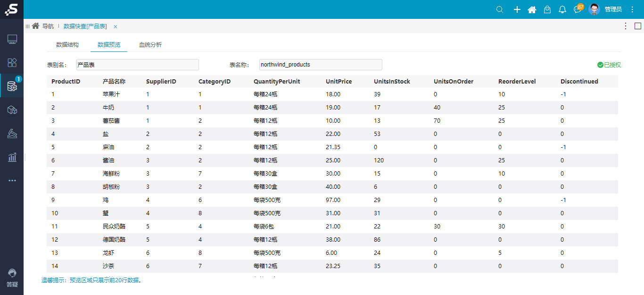Image resolution: width=644 pixels, height=295 pixels.
Task: Select the 龙虾 product cell
Action: (108, 253)
